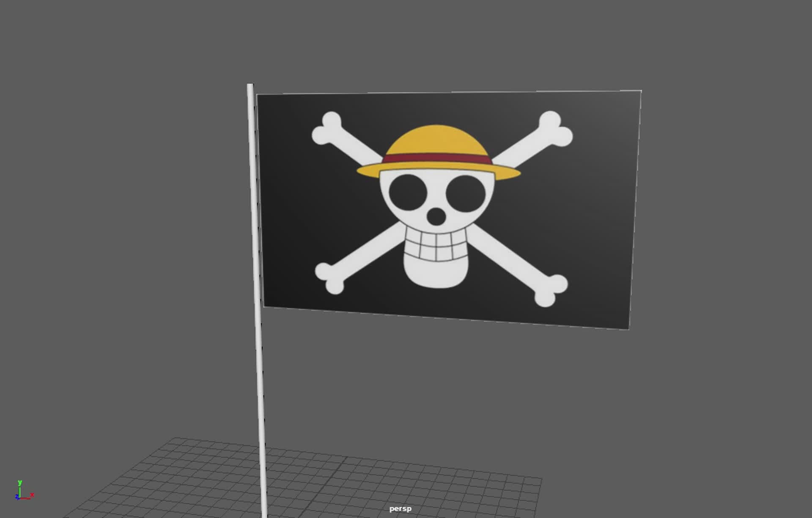Click the skull's left eye socket

tap(408, 192)
